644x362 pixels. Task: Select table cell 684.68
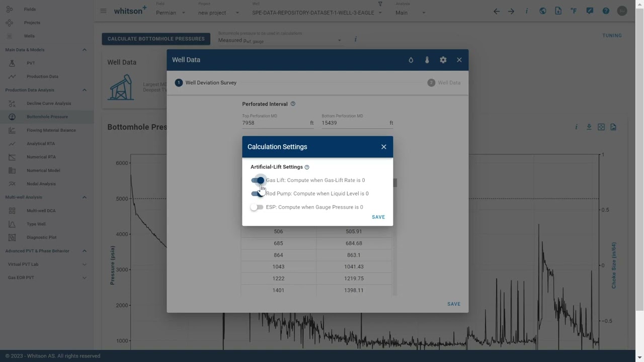pyautogui.click(x=354, y=243)
